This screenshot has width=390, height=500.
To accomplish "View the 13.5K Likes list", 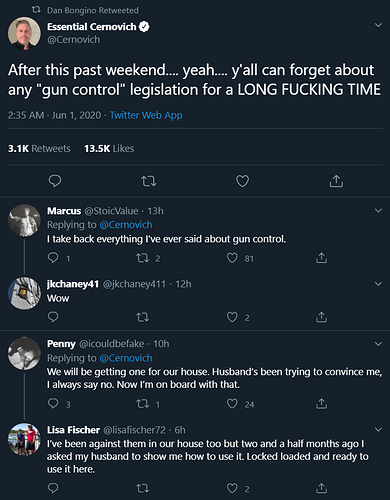I will coord(109,148).
